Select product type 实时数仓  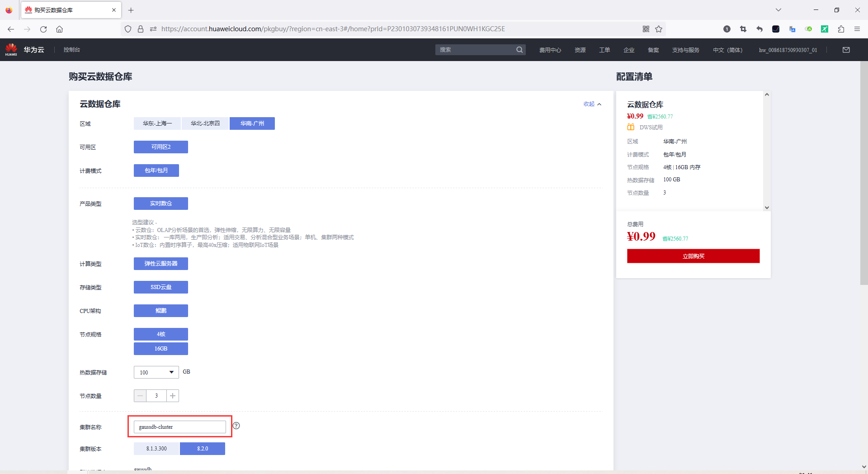[x=161, y=204]
